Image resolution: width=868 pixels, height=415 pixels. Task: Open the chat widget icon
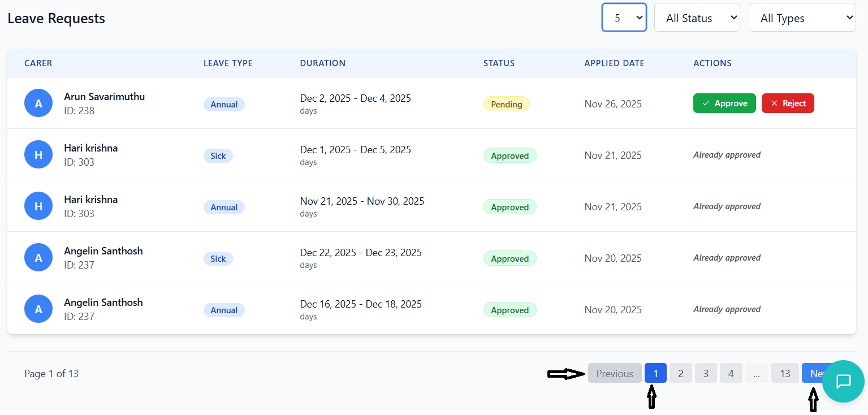coord(843,381)
